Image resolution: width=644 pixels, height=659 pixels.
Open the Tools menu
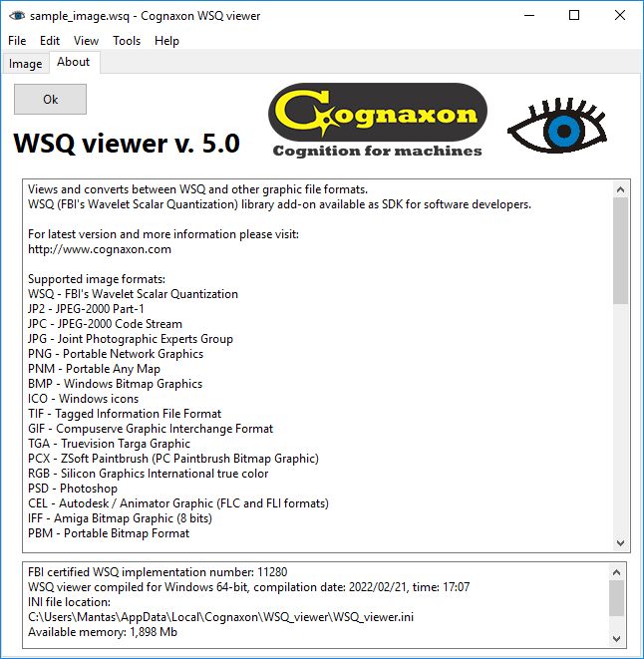point(127,41)
